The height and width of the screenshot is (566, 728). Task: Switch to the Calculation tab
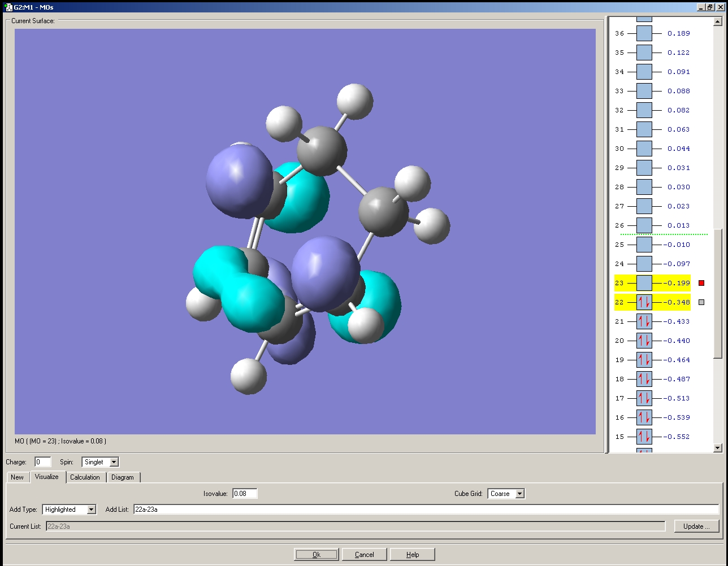tap(85, 477)
